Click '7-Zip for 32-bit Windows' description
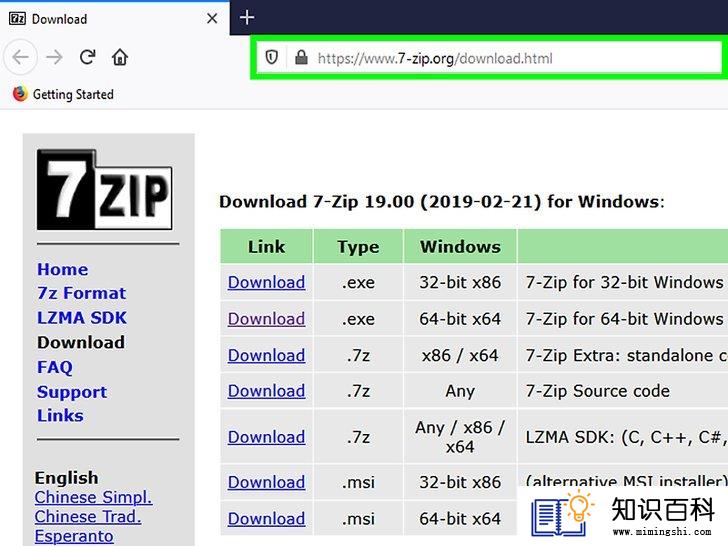Viewport: 728px width, 546px height. coord(624,282)
